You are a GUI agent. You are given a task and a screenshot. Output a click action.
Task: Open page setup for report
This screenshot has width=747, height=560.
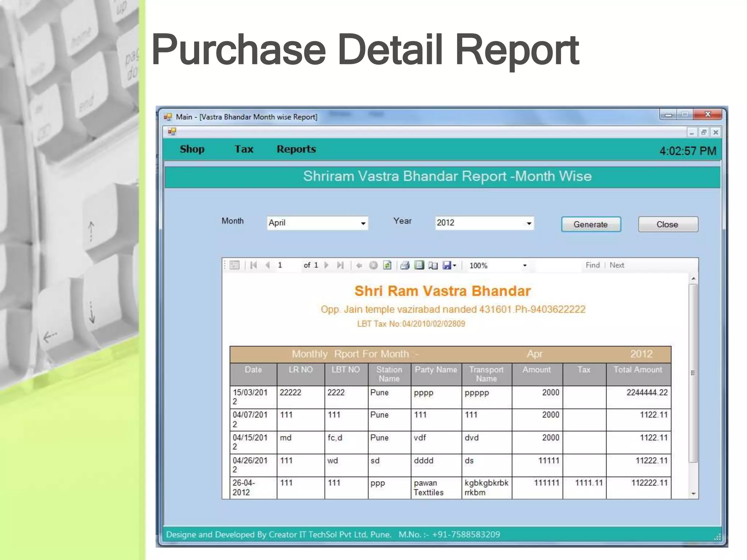coord(433,265)
